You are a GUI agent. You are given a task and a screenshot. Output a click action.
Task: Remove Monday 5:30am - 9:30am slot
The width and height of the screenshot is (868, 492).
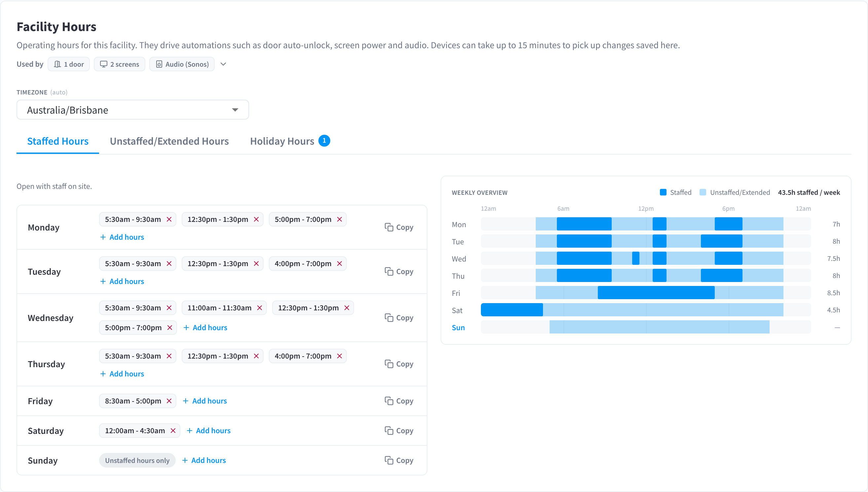169,219
